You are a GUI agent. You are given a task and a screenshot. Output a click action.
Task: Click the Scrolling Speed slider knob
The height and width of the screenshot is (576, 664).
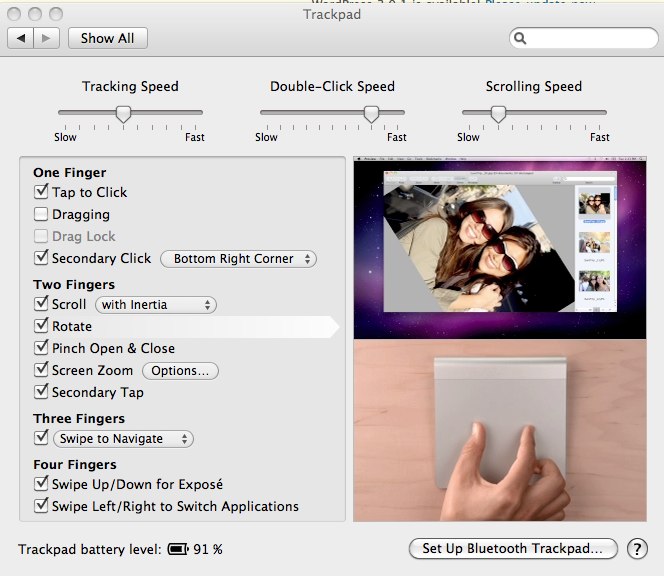[498, 114]
